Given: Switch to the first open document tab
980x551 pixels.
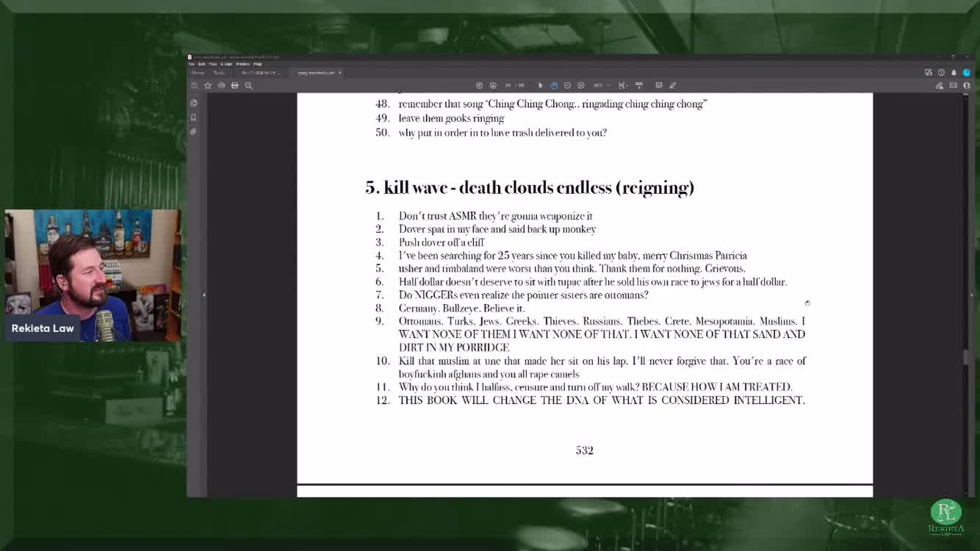Looking at the screenshot, I should (x=261, y=73).
